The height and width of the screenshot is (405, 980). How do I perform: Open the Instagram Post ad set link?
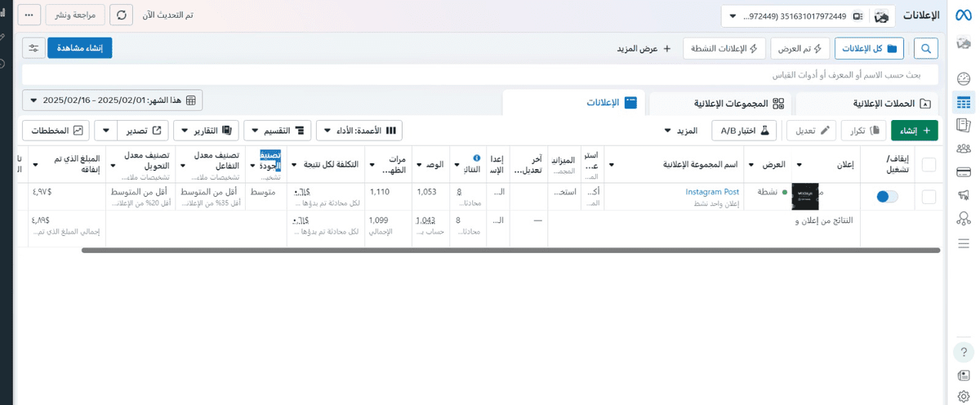click(x=712, y=192)
